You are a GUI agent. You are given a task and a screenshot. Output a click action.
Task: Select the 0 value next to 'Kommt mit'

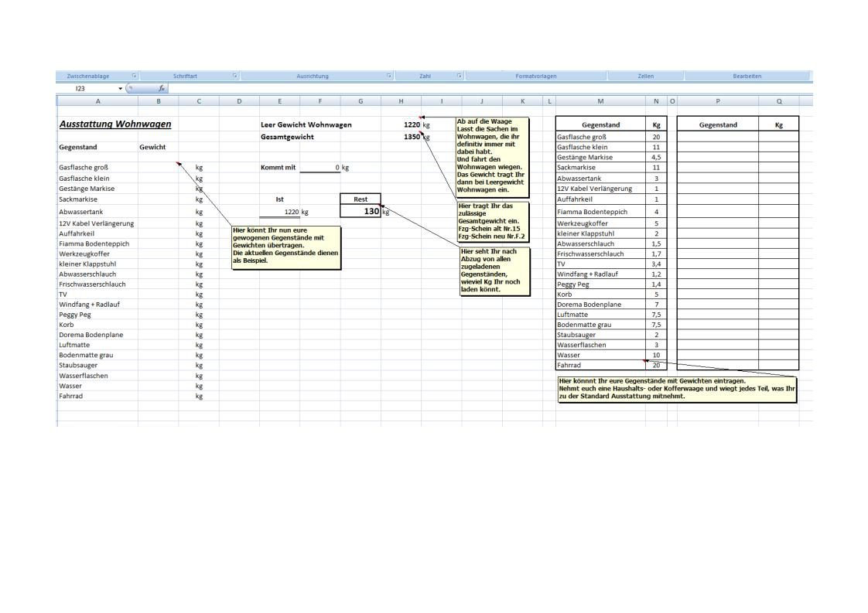pos(320,168)
